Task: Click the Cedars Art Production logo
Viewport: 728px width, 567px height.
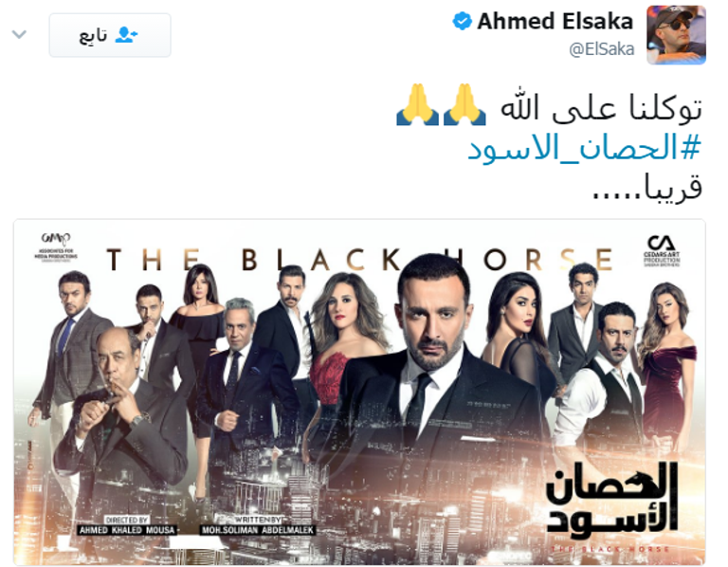Action: (662, 250)
